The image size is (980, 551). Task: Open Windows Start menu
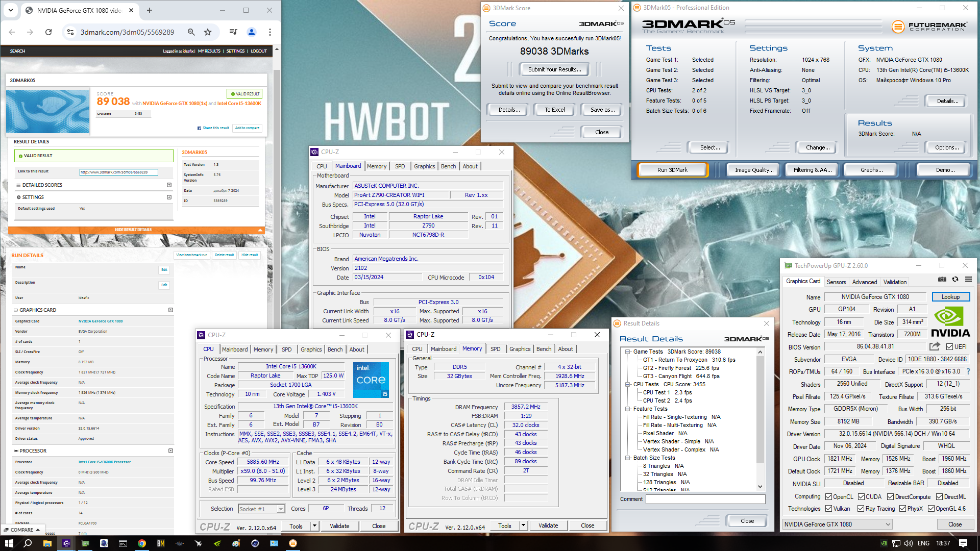pyautogui.click(x=9, y=543)
